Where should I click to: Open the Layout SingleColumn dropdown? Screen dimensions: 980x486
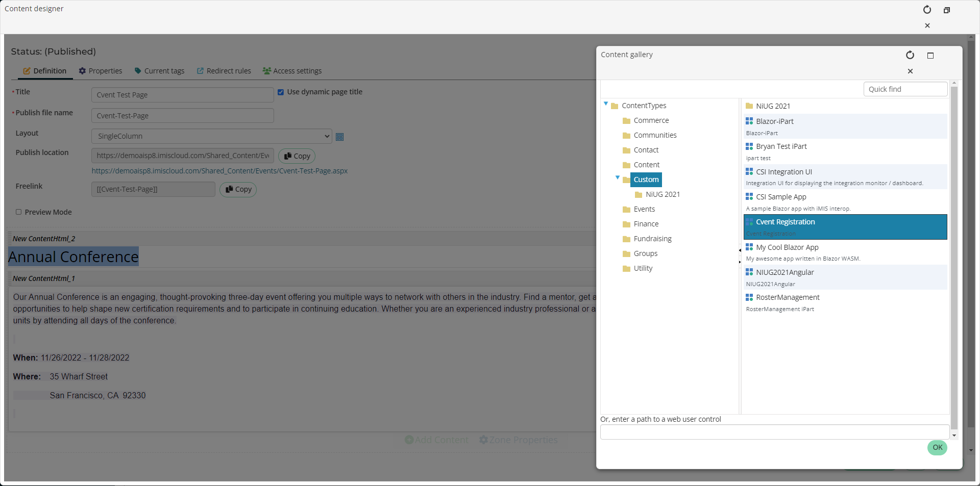pos(211,136)
